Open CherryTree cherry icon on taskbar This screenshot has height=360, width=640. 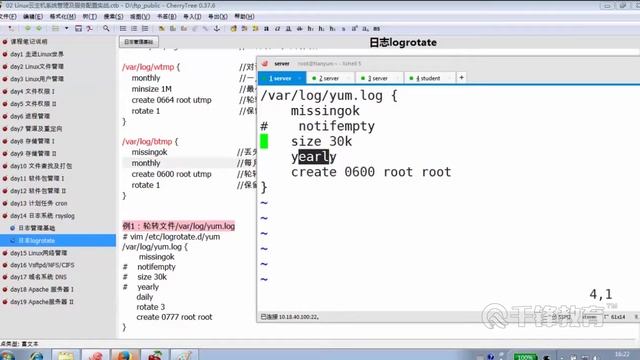155,356
